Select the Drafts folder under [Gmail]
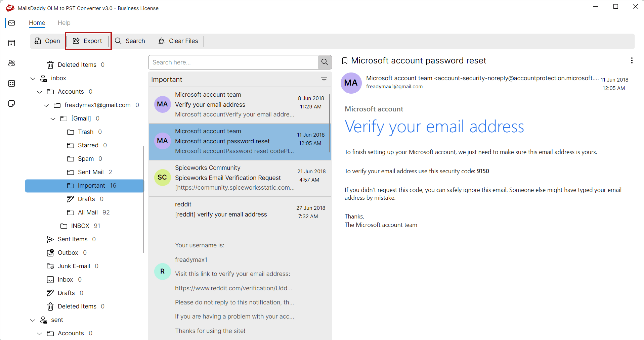 (85, 199)
